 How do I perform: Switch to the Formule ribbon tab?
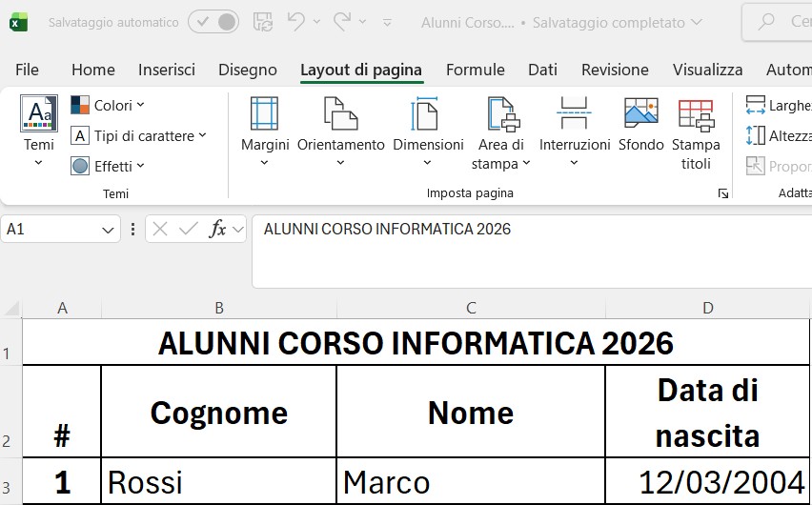tap(475, 70)
